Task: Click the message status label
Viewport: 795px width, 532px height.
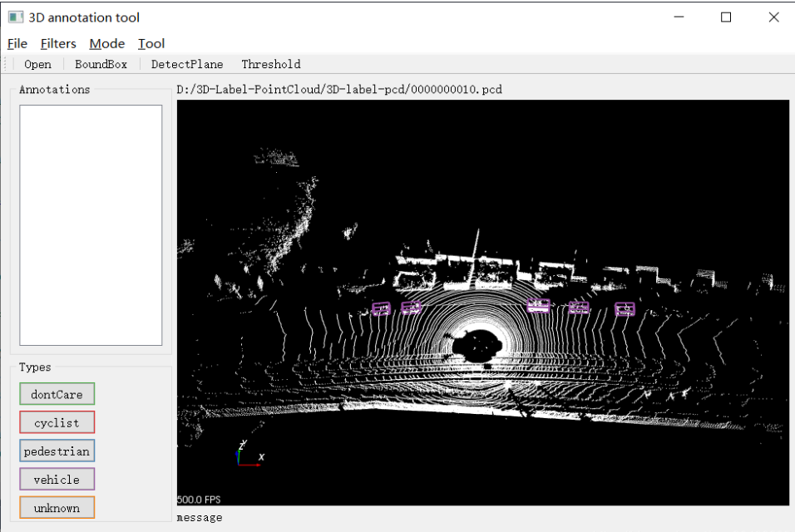Action: pyautogui.click(x=200, y=518)
